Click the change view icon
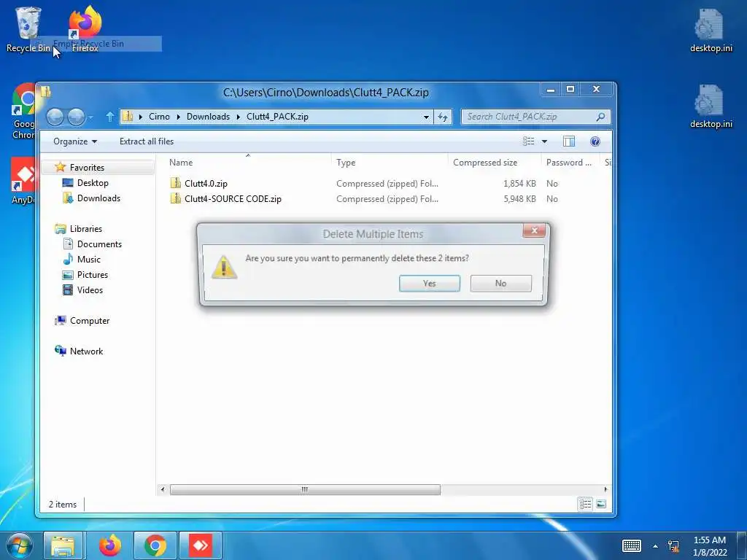This screenshot has width=747, height=560. pos(528,141)
